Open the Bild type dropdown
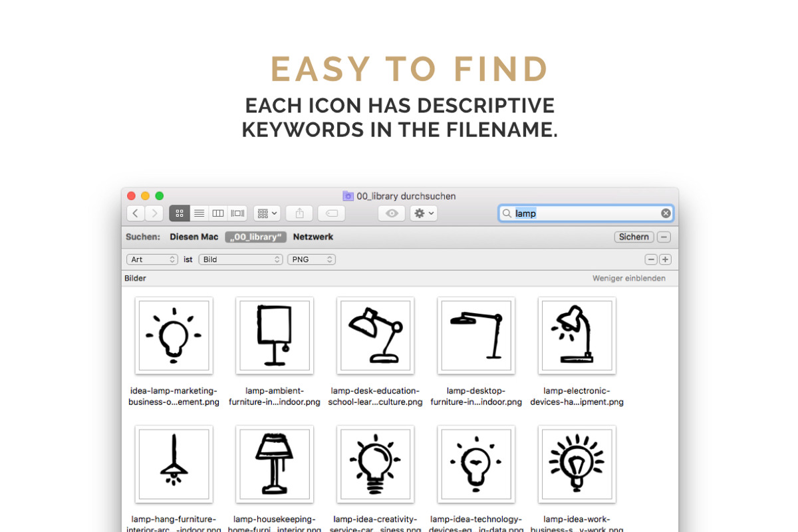This screenshot has height=532, width=798. click(241, 259)
